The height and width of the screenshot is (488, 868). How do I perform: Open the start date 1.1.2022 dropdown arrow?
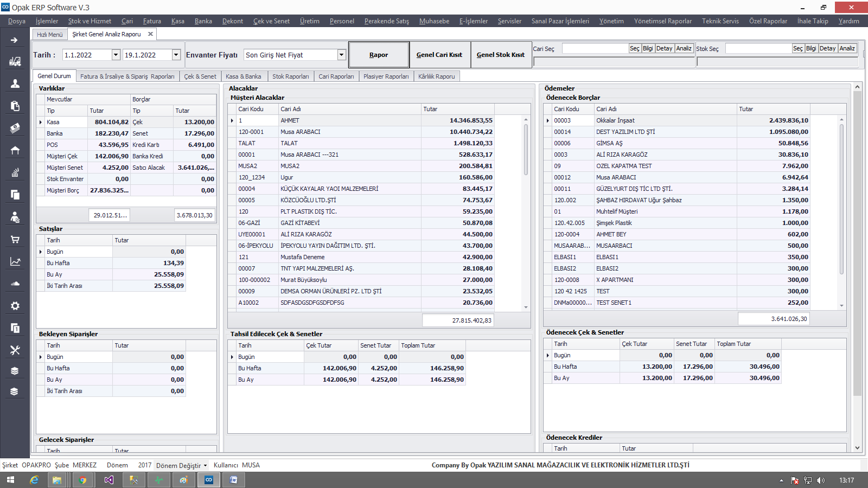click(x=116, y=55)
